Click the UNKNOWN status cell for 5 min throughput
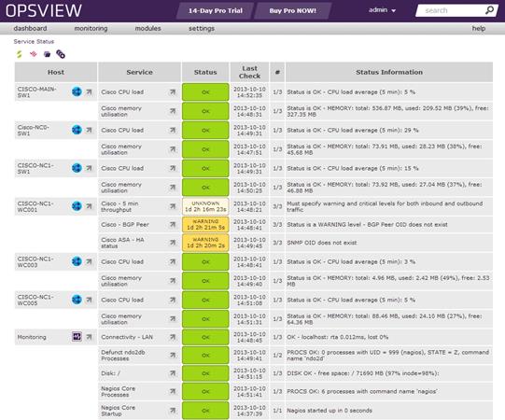Viewport: 505px width, 420px height. (205, 206)
